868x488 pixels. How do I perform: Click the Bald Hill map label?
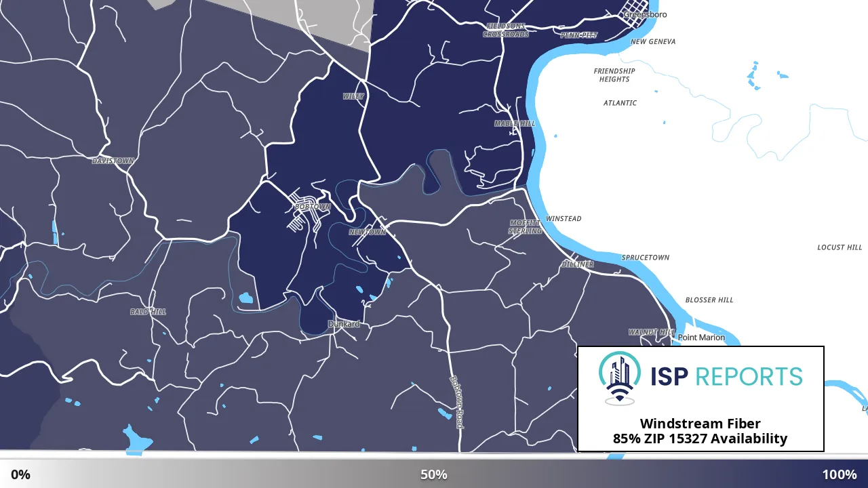[148, 312]
